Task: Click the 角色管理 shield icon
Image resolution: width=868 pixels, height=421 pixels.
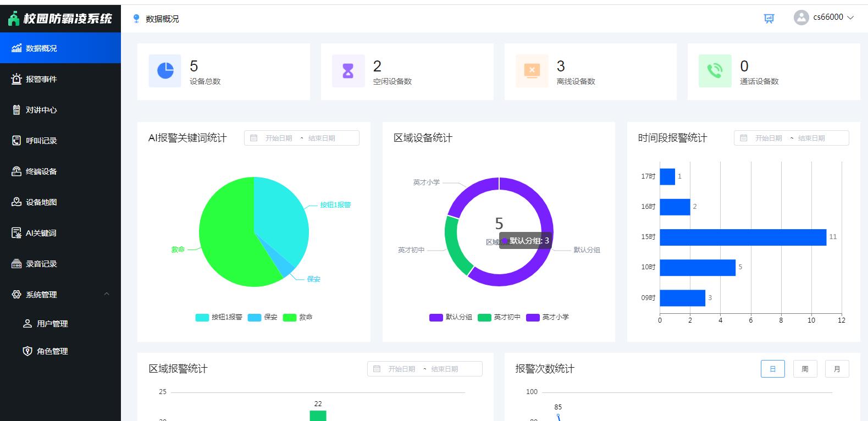Action: [x=27, y=351]
